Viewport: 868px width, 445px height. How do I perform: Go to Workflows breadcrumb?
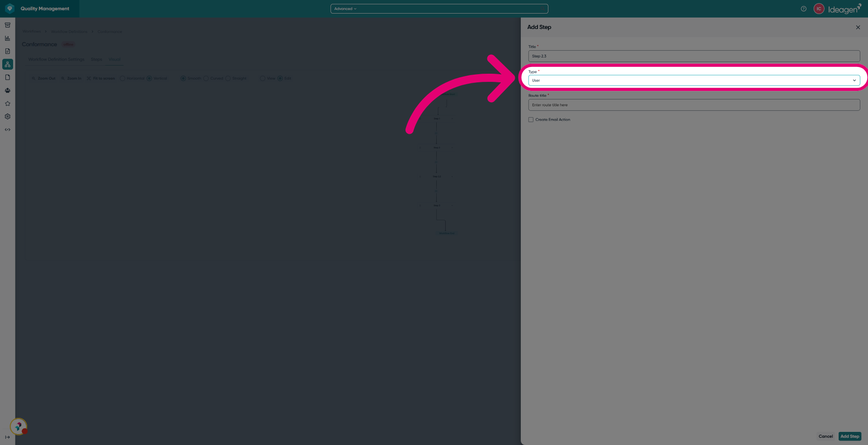[x=31, y=32]
